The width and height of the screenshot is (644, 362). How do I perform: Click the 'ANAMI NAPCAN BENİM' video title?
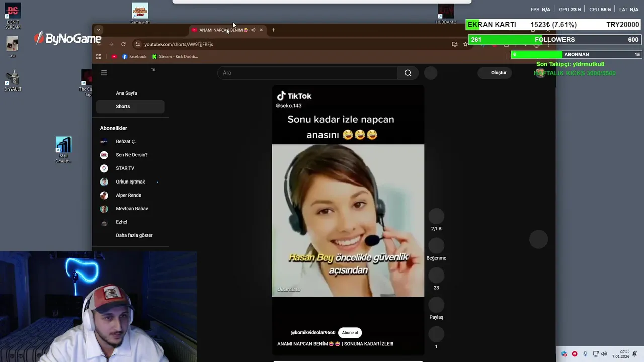(335, 344)
